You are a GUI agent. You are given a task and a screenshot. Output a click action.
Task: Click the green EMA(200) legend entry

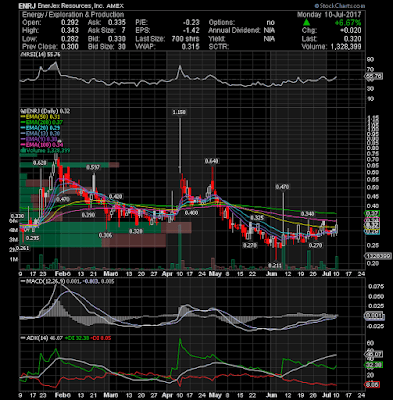41,122
